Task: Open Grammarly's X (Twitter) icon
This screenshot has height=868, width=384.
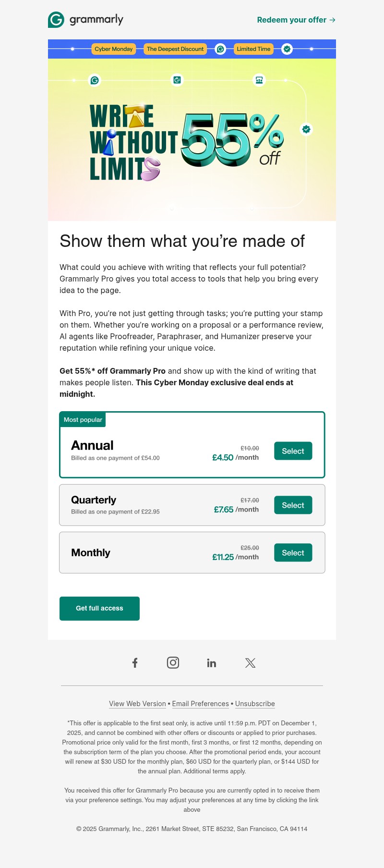Action: tap(250, 662)
